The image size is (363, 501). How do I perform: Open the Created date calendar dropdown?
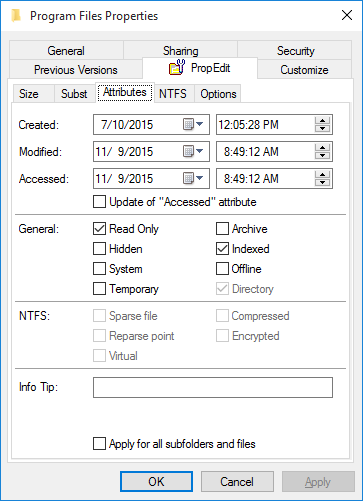(193, 125)
